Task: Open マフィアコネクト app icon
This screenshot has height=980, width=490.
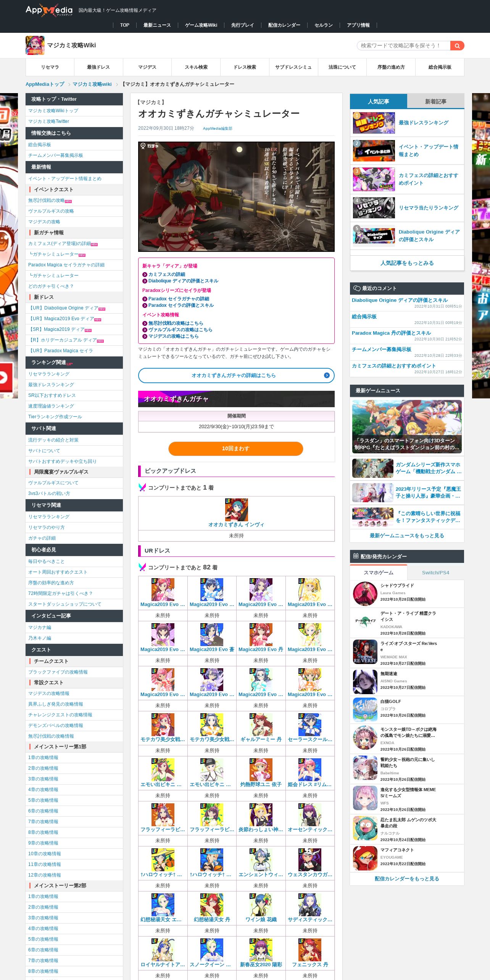Action: pyautogui.click(x=365, y=858)
